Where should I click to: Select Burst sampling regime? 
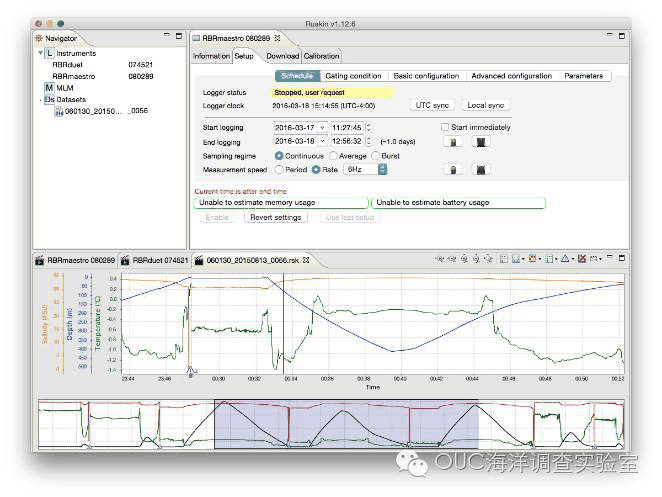coord(376,156)
